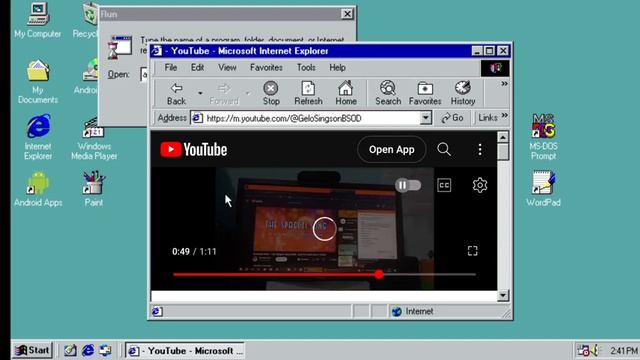Open Android Apps desktop shortcut
Image resolution: width=640 pixels, height=360 pixels.
[x=38, y=189]
